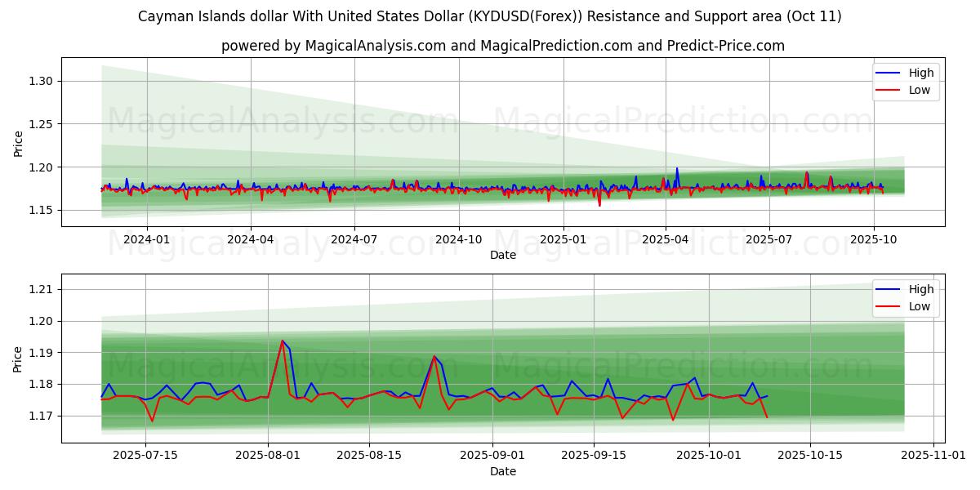Viewport: 980px width, 490px height.
Task: Click the 1.30 price tick on top chart
Action: pyautogui.click(x=40, y=81)
